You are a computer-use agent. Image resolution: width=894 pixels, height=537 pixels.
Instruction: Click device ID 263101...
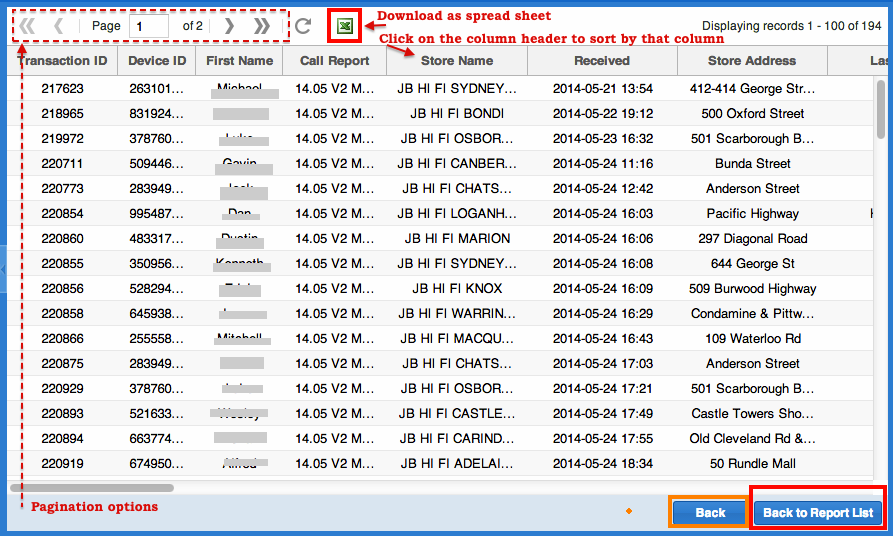156,88
